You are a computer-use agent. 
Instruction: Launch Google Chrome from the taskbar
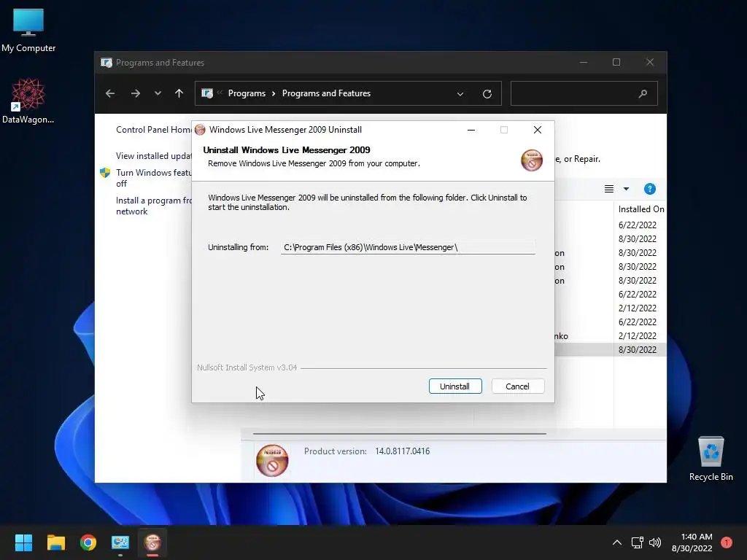pos(88,542)
